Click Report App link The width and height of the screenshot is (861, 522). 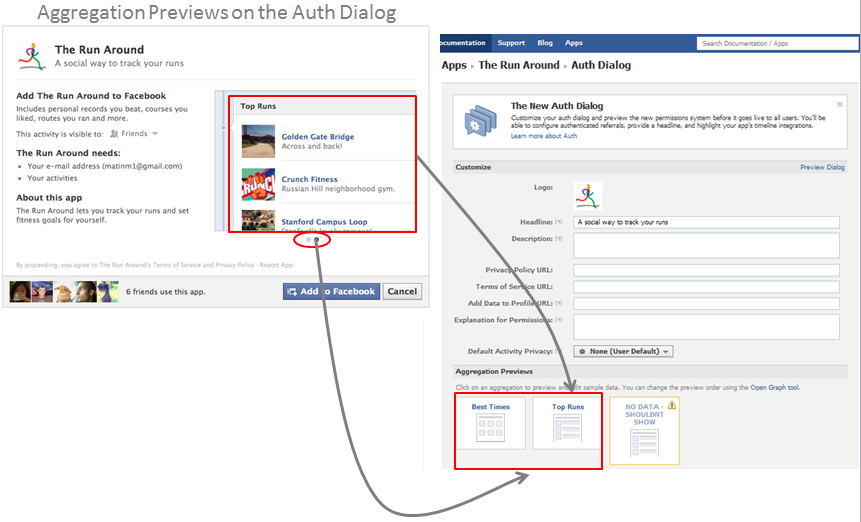pos(276,265)
